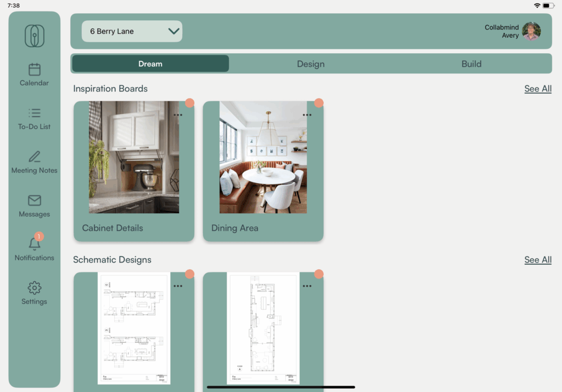Open three-dot menu on second schematic design

pos(307,286)
